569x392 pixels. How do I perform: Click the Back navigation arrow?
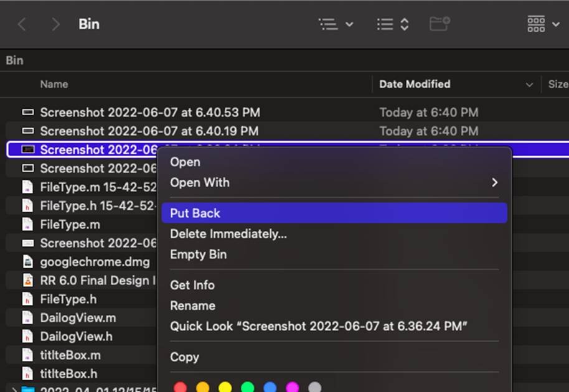22,24
